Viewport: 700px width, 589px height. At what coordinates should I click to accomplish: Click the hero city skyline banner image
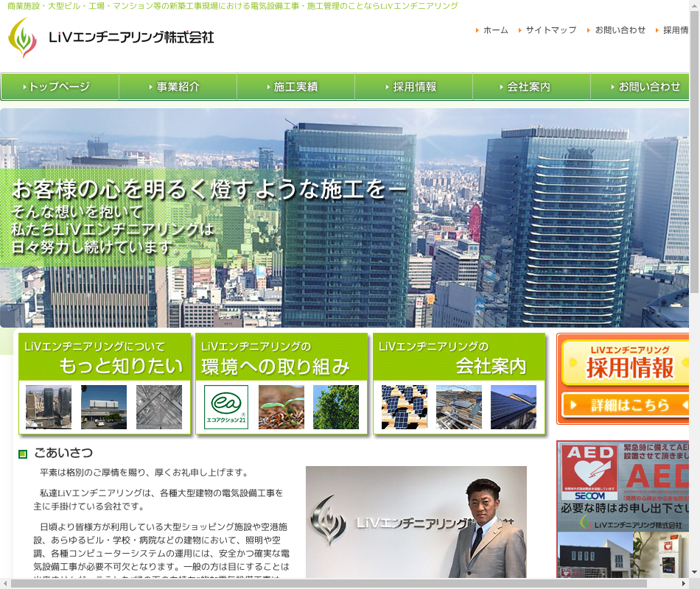click(x=344, y=218)
